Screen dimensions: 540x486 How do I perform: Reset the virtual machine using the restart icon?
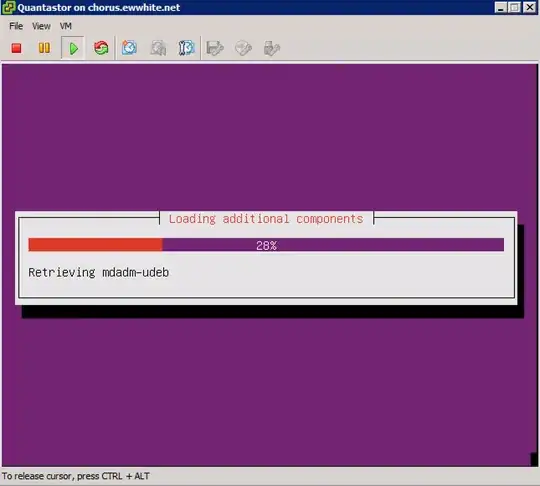101,48
